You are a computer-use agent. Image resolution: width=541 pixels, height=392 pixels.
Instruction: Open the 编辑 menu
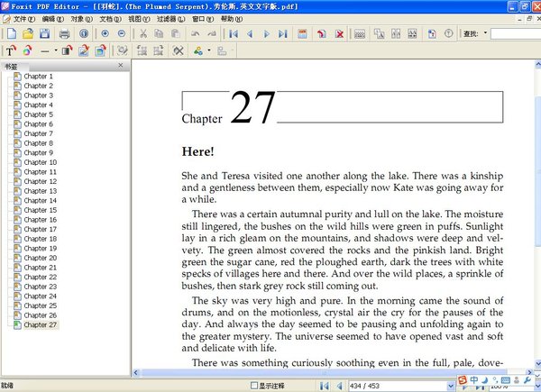click(53, 19)
